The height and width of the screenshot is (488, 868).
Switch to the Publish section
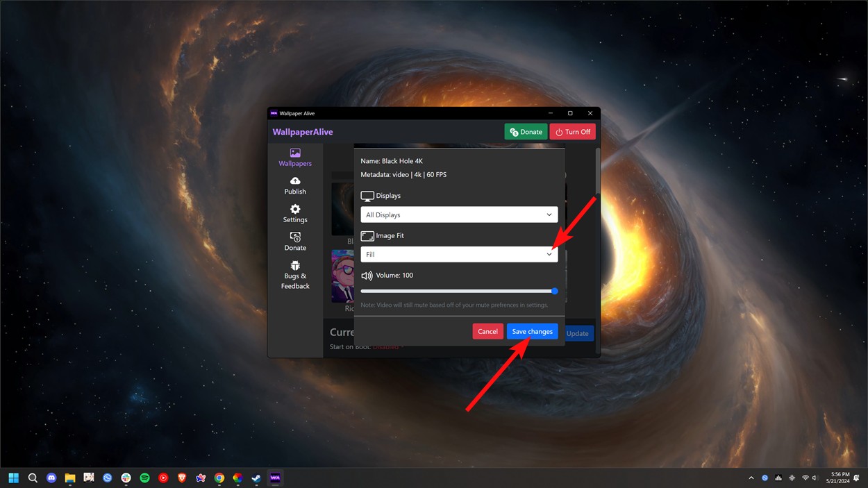coord(295,186)
